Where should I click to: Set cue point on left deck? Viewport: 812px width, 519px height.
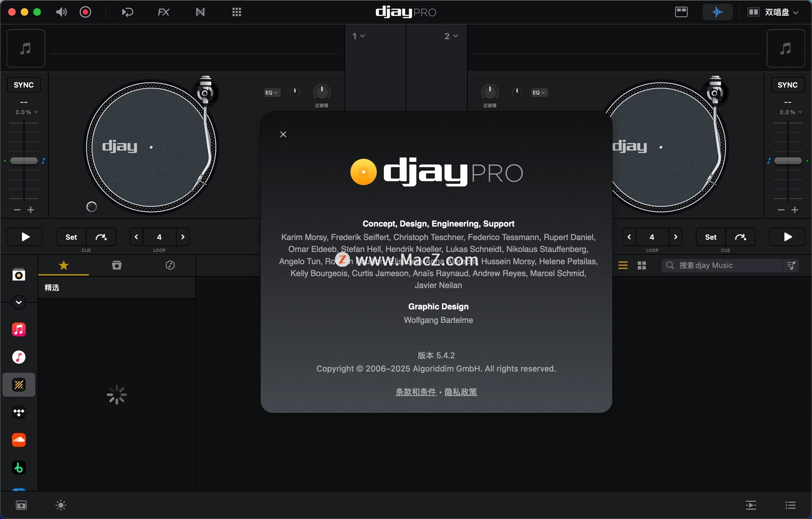pos(71,237)
